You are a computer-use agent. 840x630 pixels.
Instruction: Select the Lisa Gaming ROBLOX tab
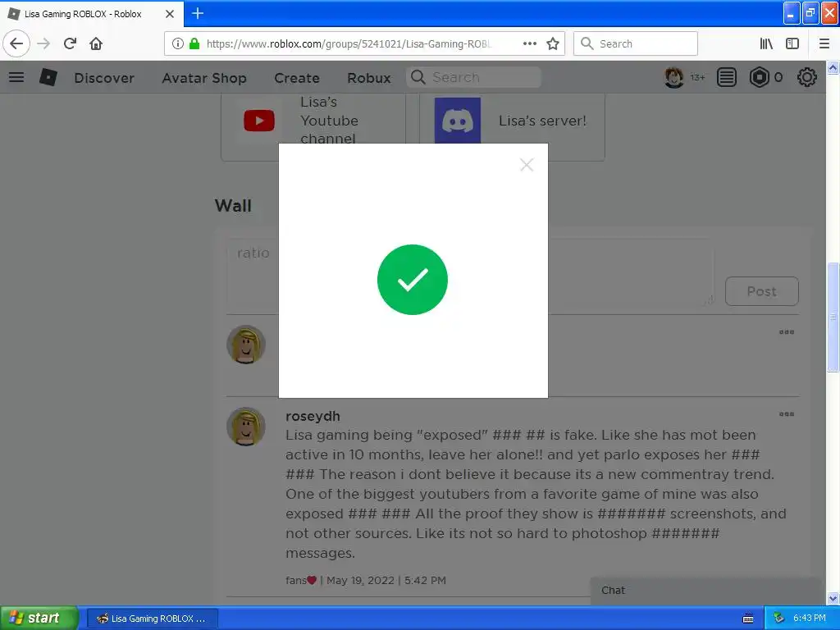coord(92,14)
